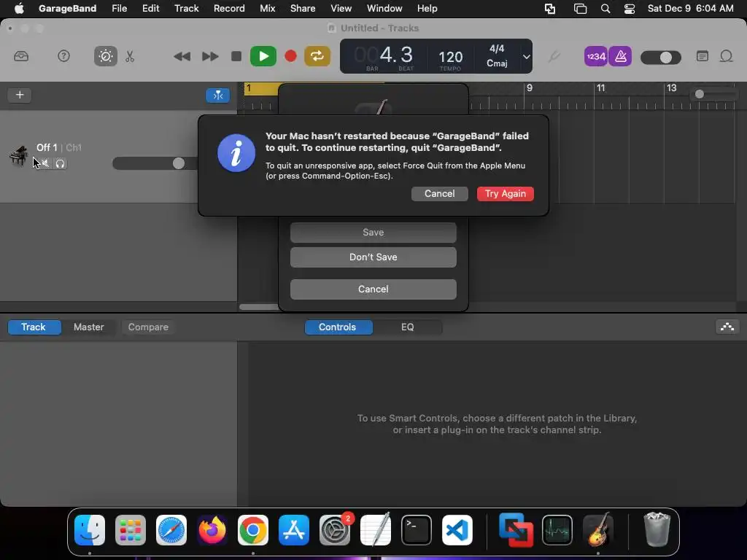Open Quick Help question mark button
747x560 pixels.
click(x=63, y=56)
